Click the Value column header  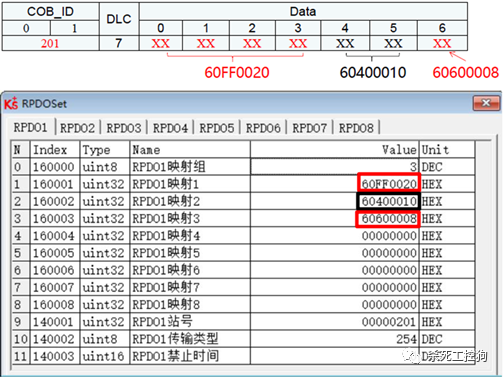(x=335, y=150)
